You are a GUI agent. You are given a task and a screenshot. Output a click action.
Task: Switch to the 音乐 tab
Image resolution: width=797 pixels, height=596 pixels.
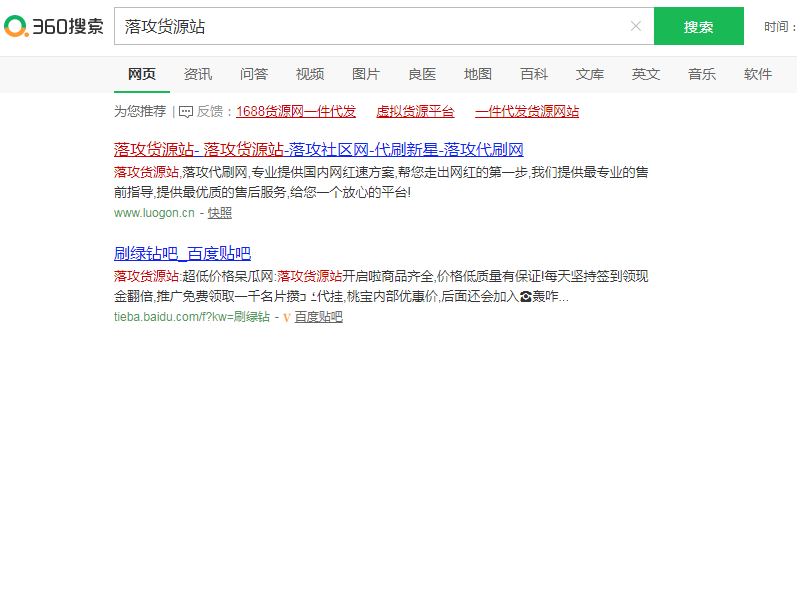(x=701, y=74)
